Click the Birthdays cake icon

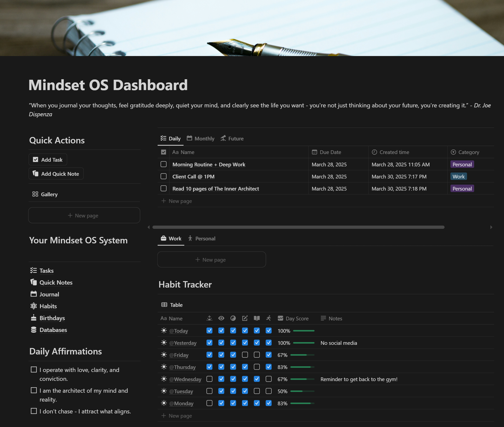[34, 318]
